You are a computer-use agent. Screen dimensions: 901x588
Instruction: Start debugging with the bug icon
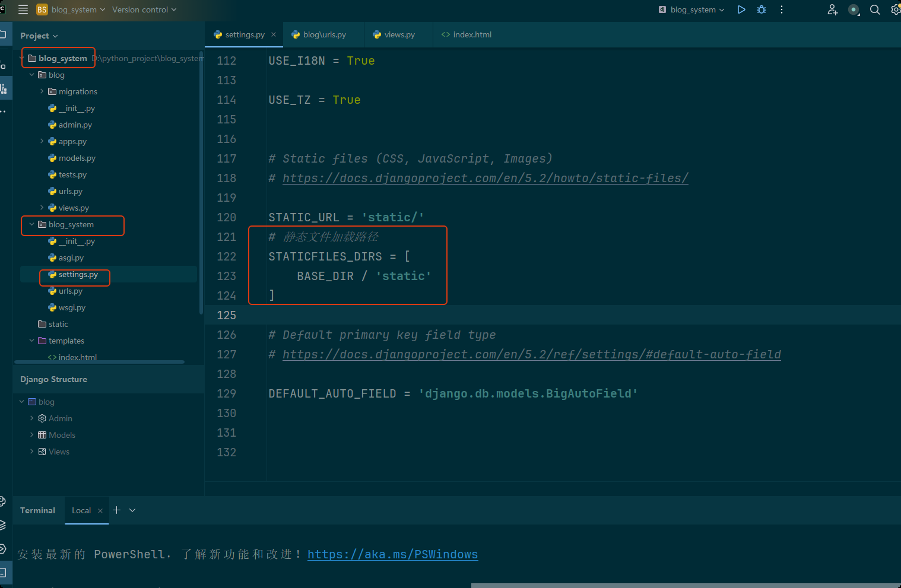click(762, 9)
